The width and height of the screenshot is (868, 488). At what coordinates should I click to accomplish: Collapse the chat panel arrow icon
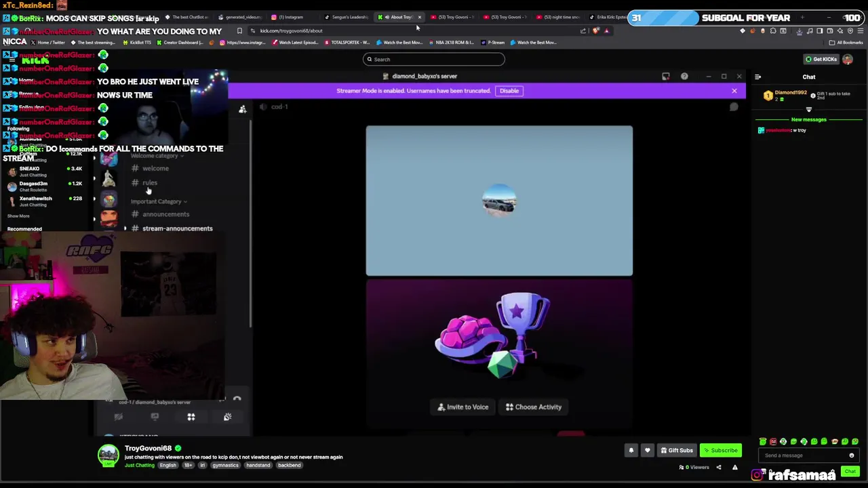(758, 77)
